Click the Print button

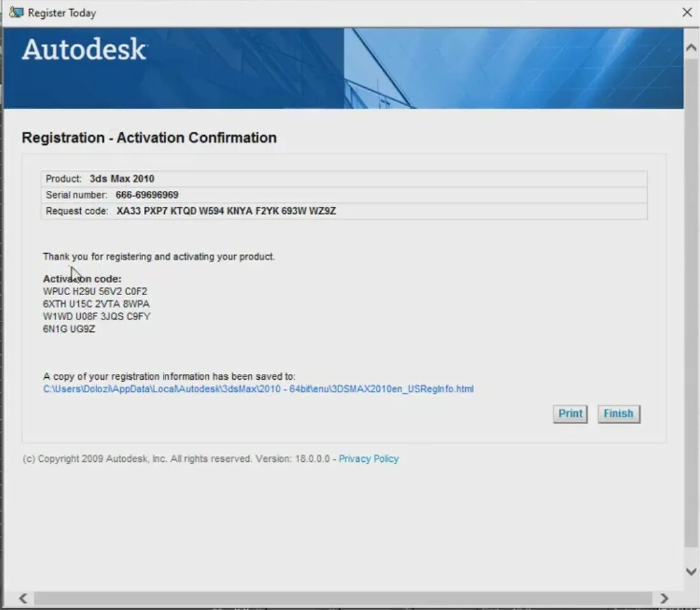(x=570, y=413)
